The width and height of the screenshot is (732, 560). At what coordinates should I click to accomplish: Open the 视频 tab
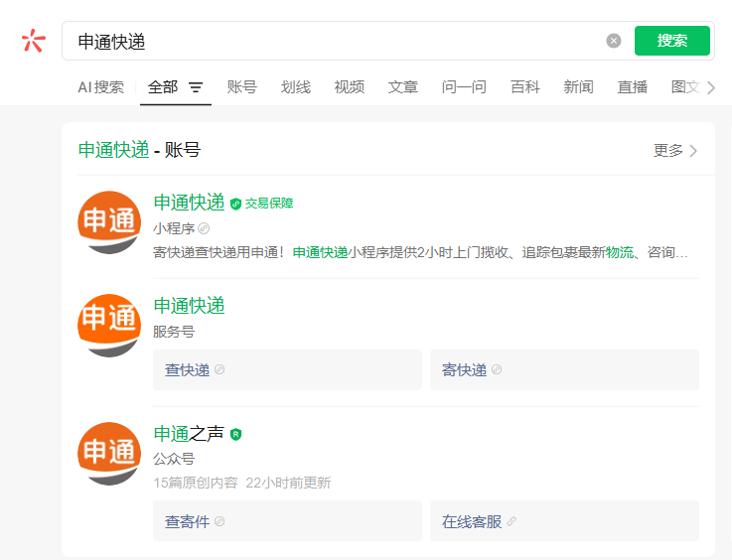(349, 87)
